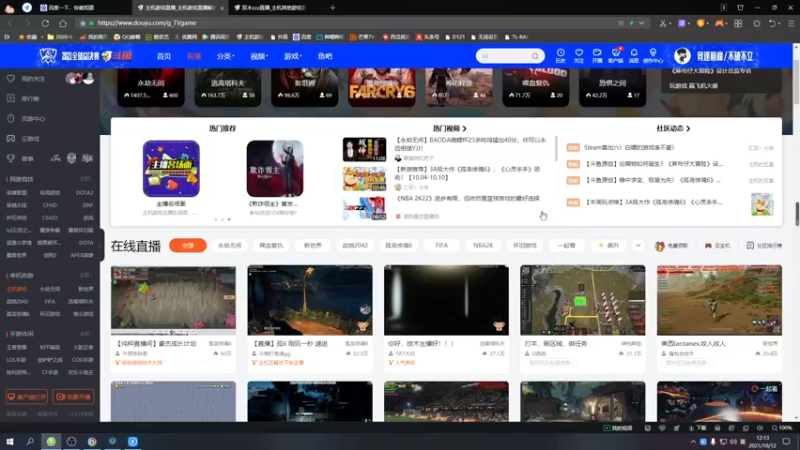Image resolution: width=800 pixels, height=450 pixels.
Task: Open the new tab plus button
Action: 332,8
